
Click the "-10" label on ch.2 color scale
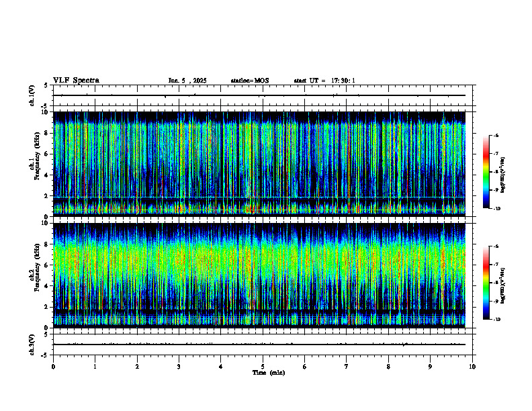(496, 320)
